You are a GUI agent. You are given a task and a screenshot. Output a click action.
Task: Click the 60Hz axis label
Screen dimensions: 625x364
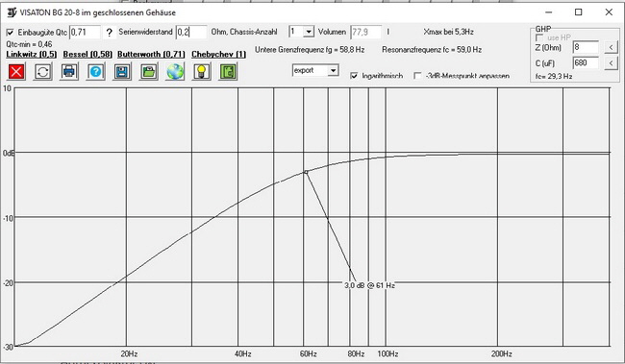(308, 353)
